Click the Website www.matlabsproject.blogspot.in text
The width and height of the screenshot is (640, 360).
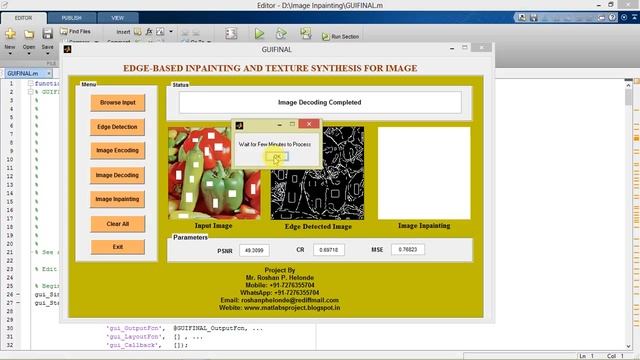click(x=280, y=308)
